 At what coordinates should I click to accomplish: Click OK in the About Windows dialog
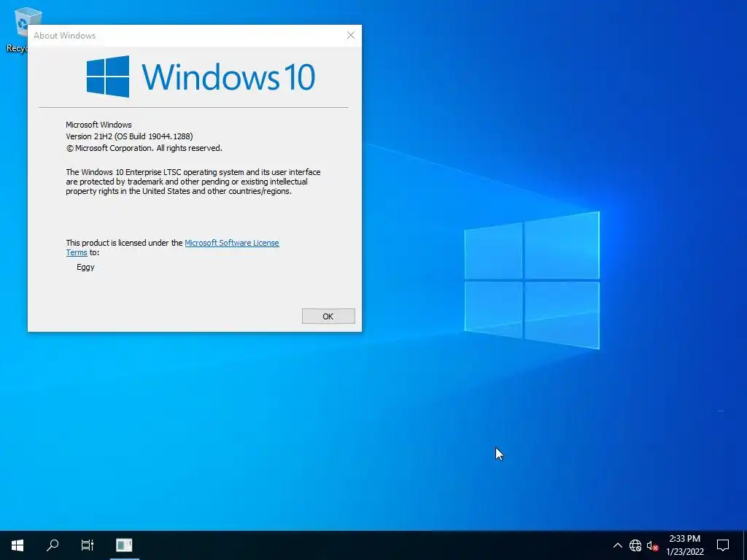coord(328,316)
